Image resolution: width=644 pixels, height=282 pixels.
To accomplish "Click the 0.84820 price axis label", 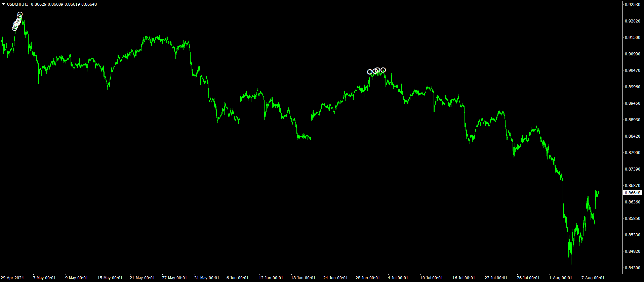I will pos(632,251).
